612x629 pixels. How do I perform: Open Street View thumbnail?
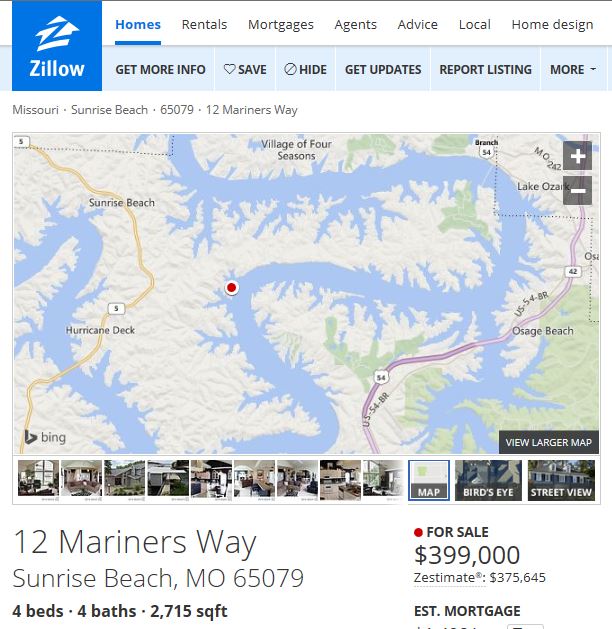(x=561, y=480)
